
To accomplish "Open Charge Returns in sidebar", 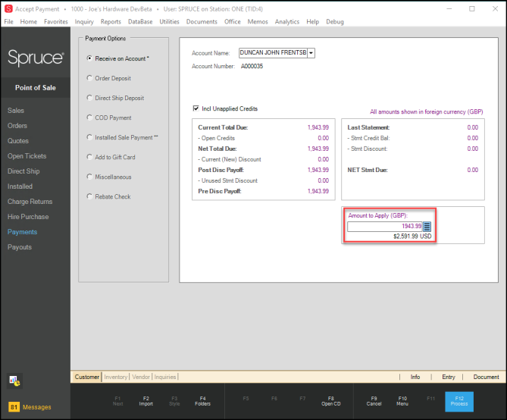I will point(30,202).
